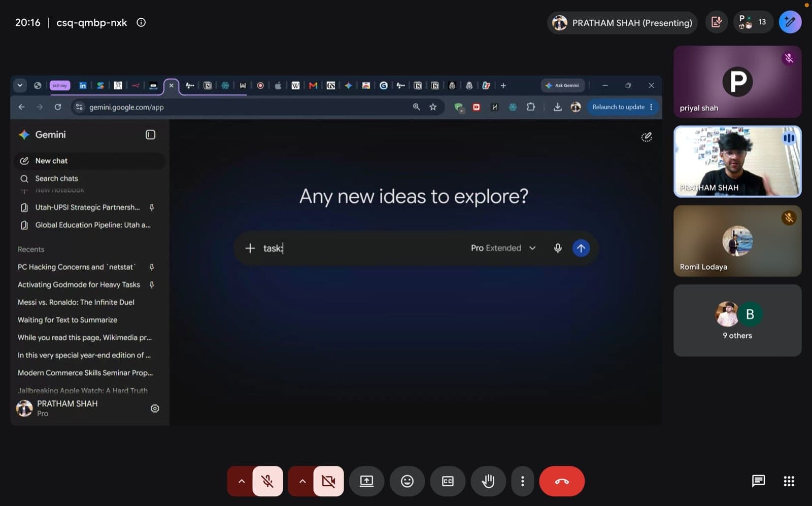The width and height of the screenshot is (812, 506).
Task: Open the browser extensions puzzle icon
Action: 531,107
